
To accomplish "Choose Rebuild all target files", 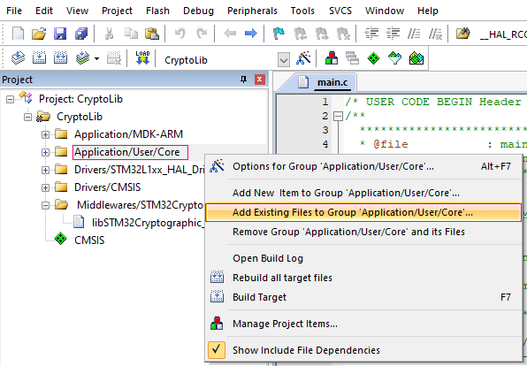I will pos(282,278).
